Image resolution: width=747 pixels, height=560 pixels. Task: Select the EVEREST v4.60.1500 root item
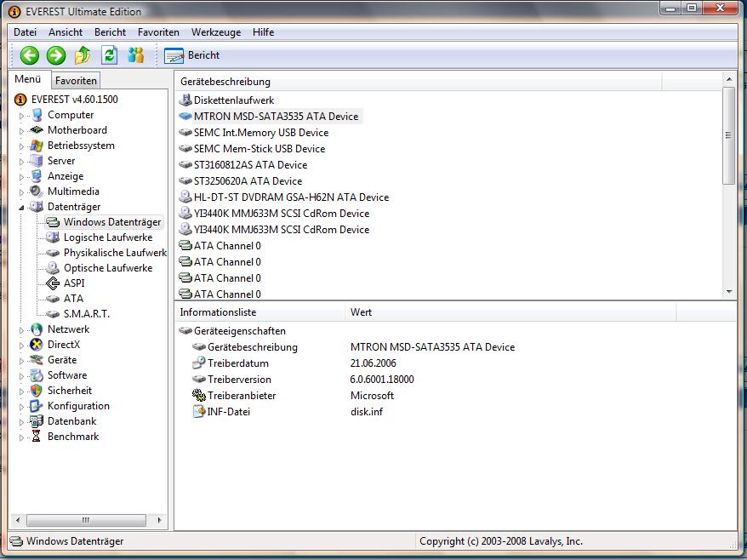(74, 99)
